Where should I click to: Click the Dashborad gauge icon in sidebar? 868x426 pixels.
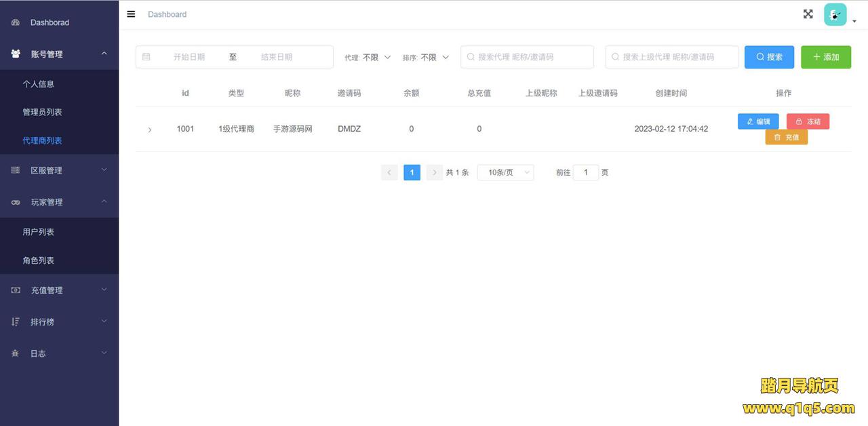16,22
